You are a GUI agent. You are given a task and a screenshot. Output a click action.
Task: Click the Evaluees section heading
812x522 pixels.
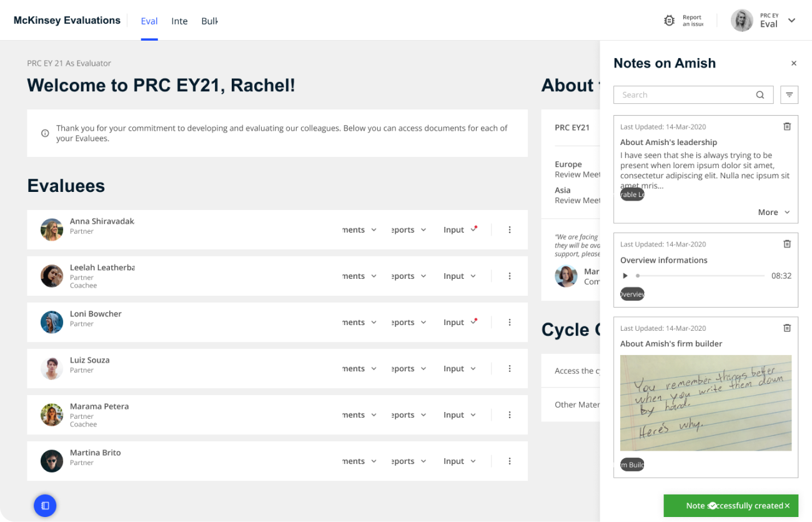point(66,186)
